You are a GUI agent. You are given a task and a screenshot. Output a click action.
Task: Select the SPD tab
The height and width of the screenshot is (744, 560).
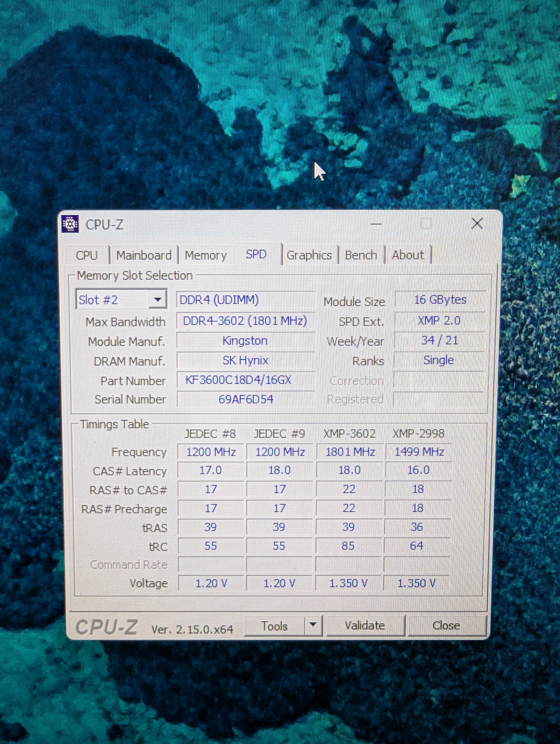coord(256,254)
